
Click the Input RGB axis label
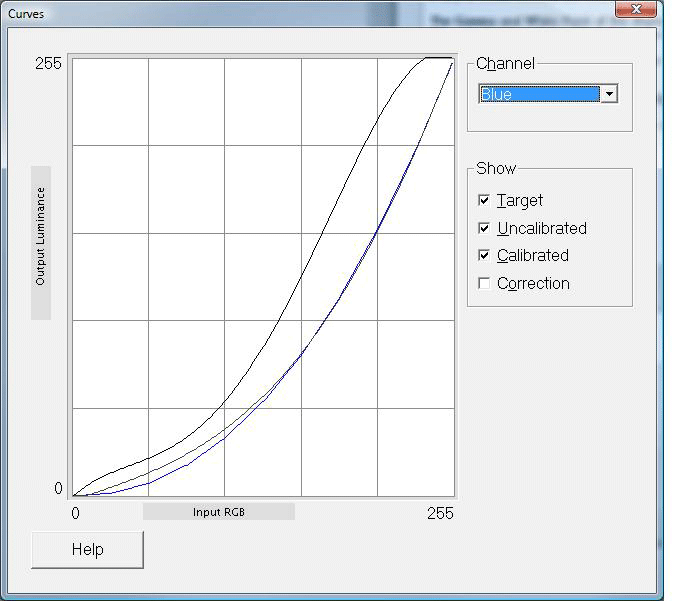point(219,512)
